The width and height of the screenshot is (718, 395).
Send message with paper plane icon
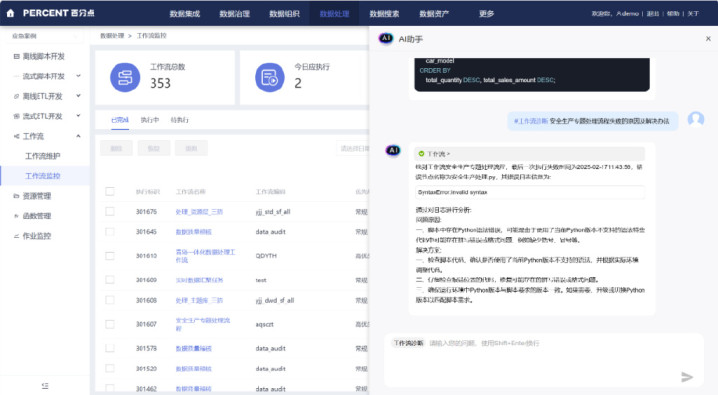pos(686,377)
